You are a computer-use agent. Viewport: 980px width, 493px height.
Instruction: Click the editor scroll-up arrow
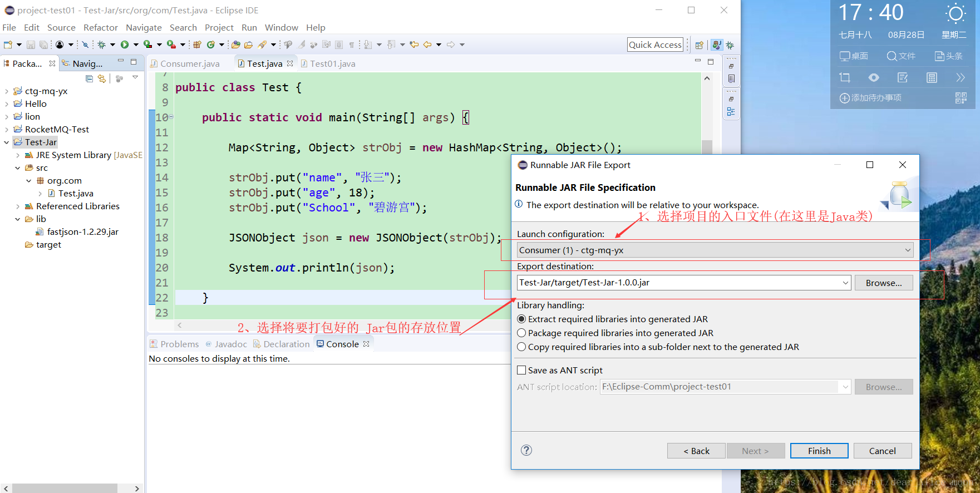[707, 78]
